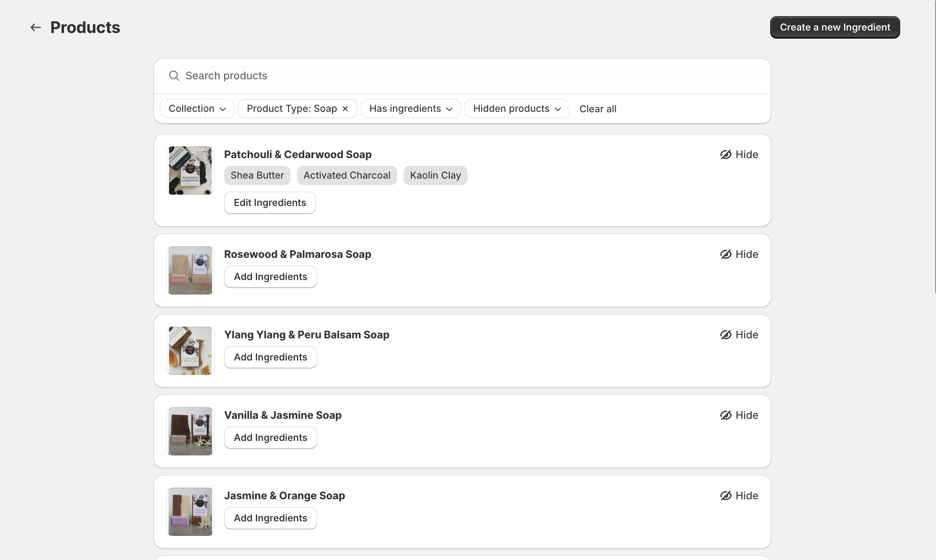Image resolution: width=936 pixels, height=560 pixels.
Task: Hide the Jasmine & Orange Soap product
Action: [739, 496]
